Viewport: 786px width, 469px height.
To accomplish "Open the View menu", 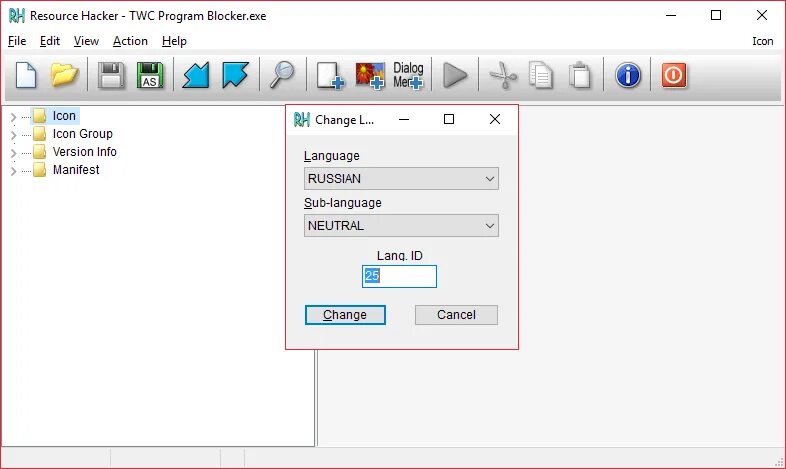I will coord(86,41).
